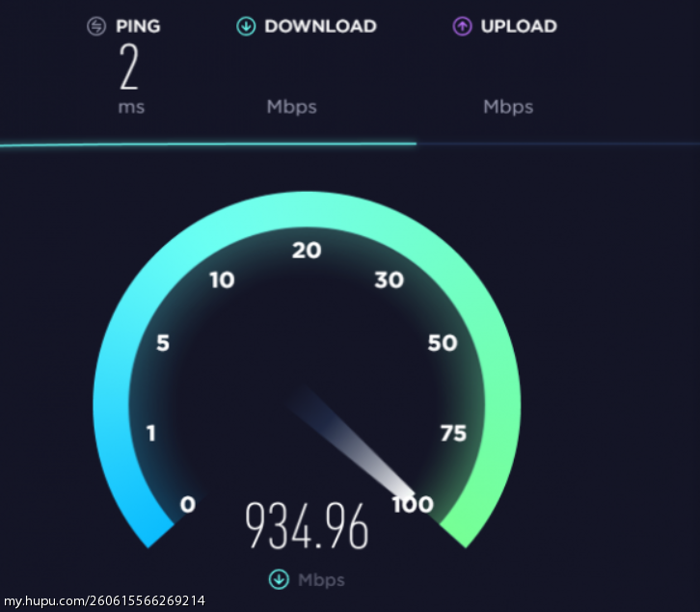Image resolution: width=700 pixels, height=612 pixels.
Task: Click the 100 mark on gauge
Action: tap(413, 504)
